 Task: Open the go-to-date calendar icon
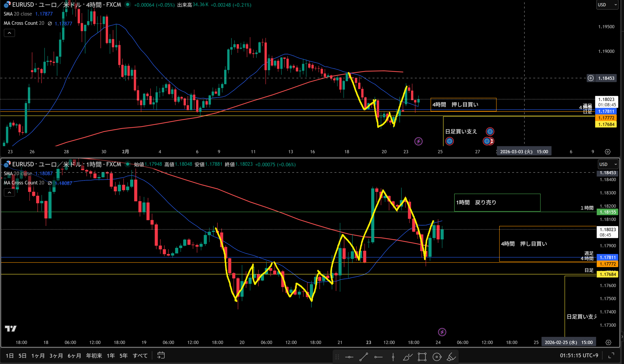tap(161, 355)
